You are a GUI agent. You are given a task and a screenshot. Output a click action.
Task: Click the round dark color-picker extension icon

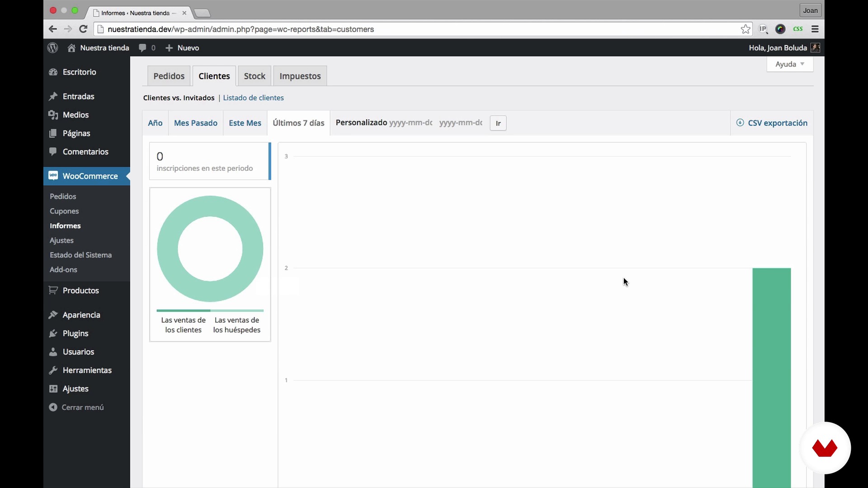coord(780,29)
